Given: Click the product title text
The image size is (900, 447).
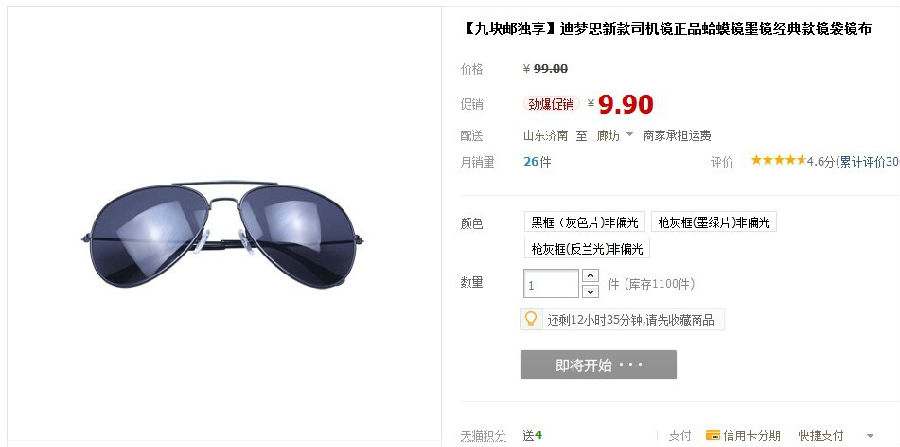Looking at the screenshot, I should 666,30.
